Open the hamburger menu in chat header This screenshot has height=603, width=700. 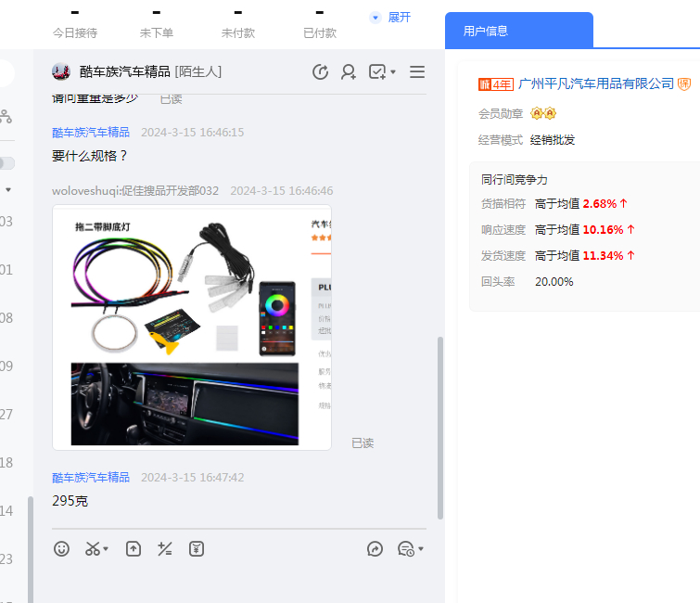pyautogui.click(x=417, y=71)
